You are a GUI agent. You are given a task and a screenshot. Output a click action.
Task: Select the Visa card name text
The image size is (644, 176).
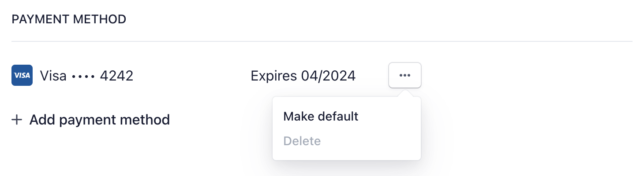pos(53,76)
